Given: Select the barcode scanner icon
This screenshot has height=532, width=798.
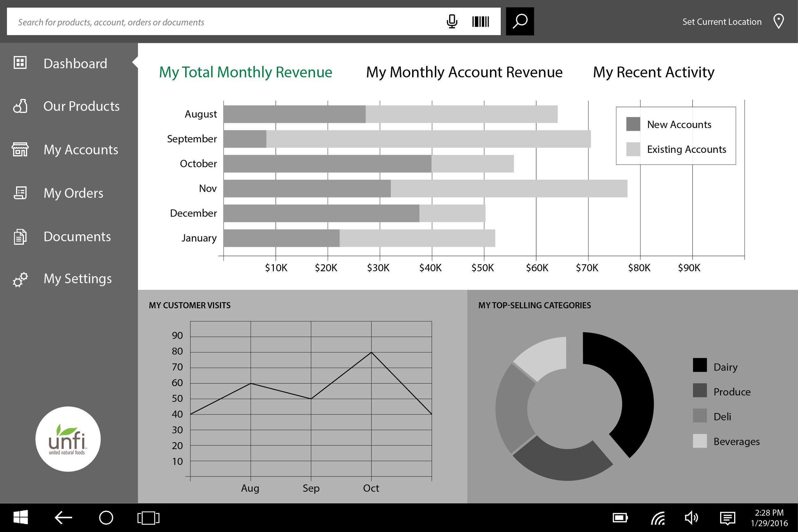Looking at the screenshot, I should tap(480, 21).
